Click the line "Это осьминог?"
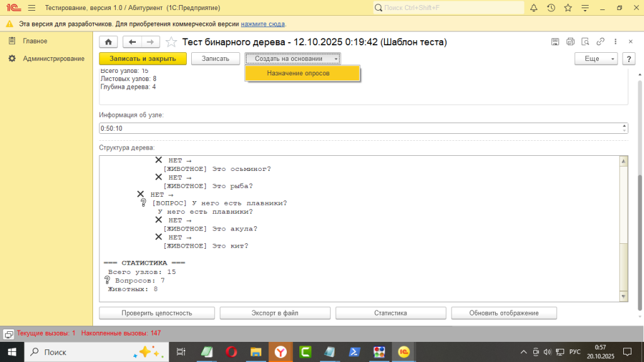This screenshot has width=644, height=362. 241,169
